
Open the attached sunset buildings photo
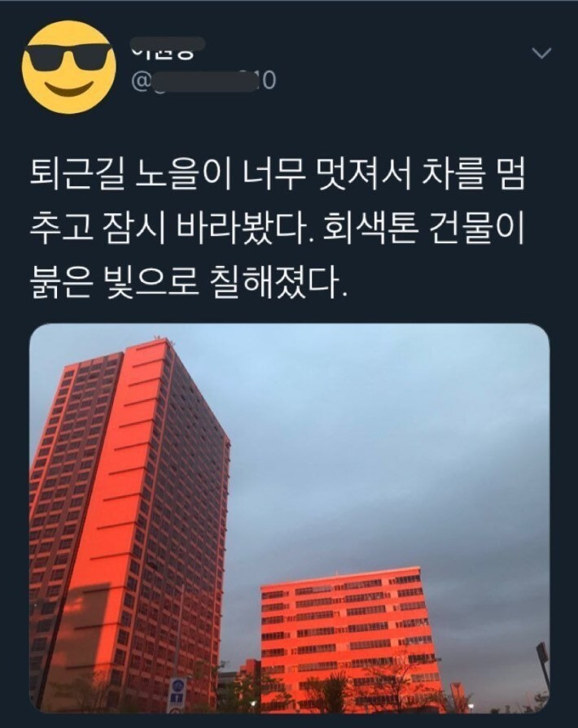click(x=289, y=518)
